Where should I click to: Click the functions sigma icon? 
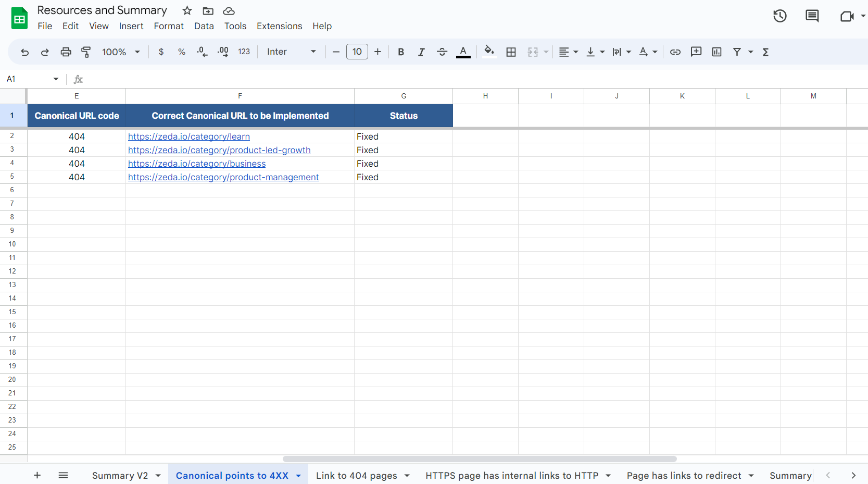pyautogui.click(x=765, y=52)
